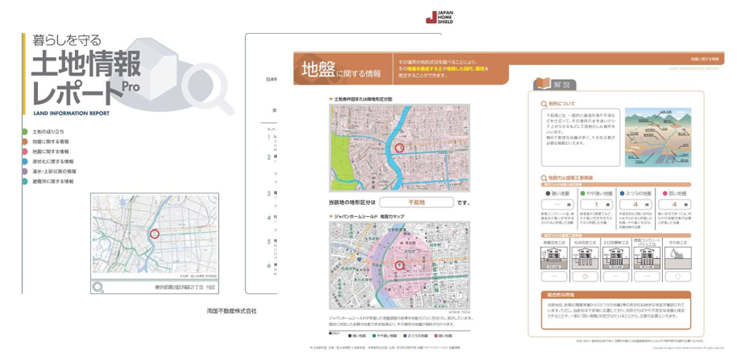Click the 干拓地 landform classification box
The image size is (741, 364).
tap(416, 202)
